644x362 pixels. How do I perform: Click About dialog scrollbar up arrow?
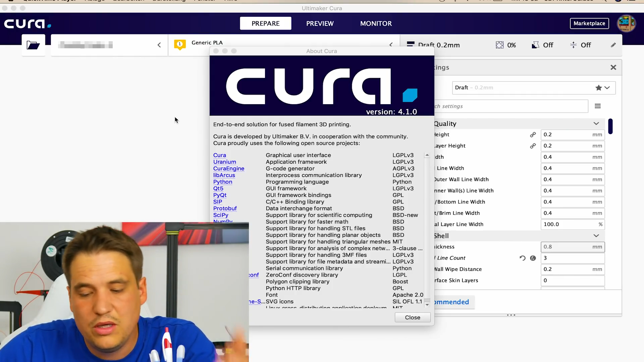(x=427, y=155)
